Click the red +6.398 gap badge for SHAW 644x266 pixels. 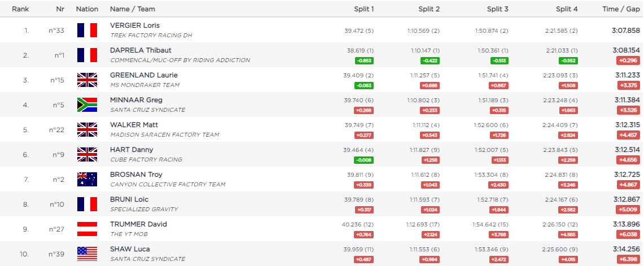[628, 259]
